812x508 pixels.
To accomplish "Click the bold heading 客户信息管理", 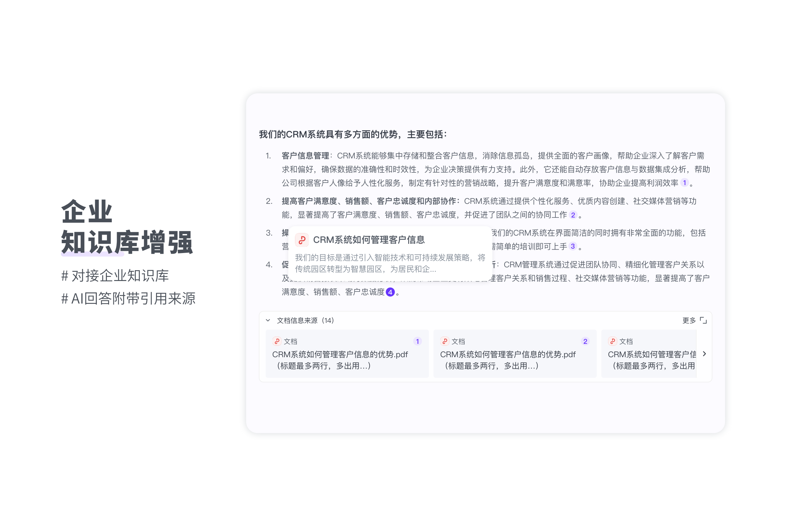I will [305, 156].
